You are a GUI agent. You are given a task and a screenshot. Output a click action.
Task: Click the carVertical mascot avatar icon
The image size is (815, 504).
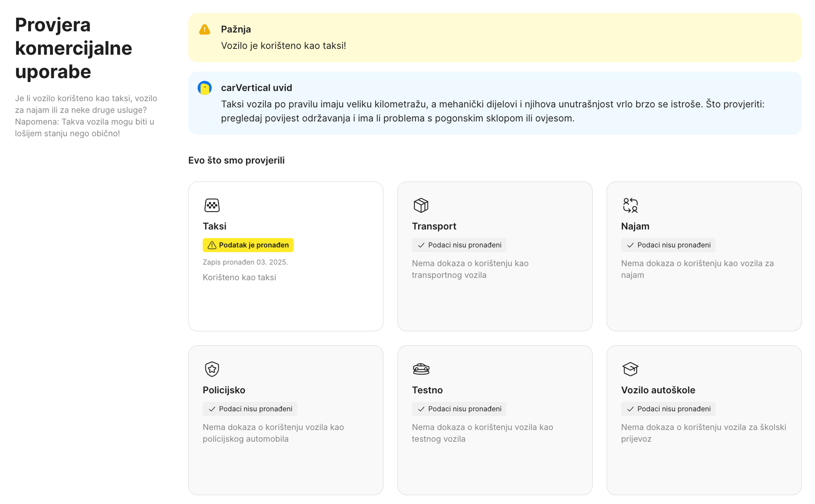[204, 88]
